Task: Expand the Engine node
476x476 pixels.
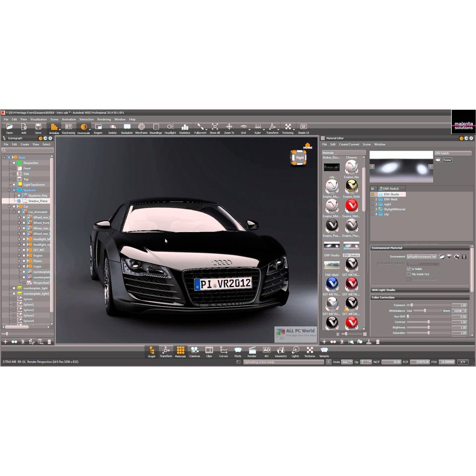Action: click(x=19, y=255)
